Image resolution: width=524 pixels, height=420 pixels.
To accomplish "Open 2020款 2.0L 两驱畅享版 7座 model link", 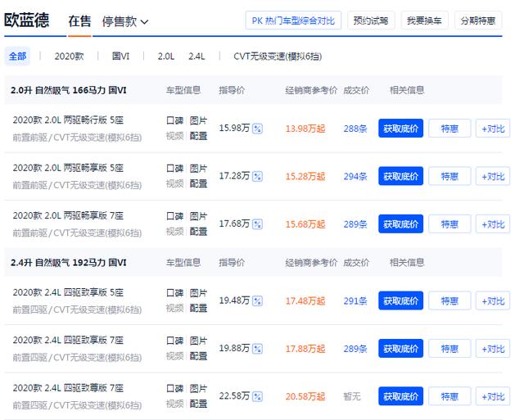I will (x=68, y=215).
